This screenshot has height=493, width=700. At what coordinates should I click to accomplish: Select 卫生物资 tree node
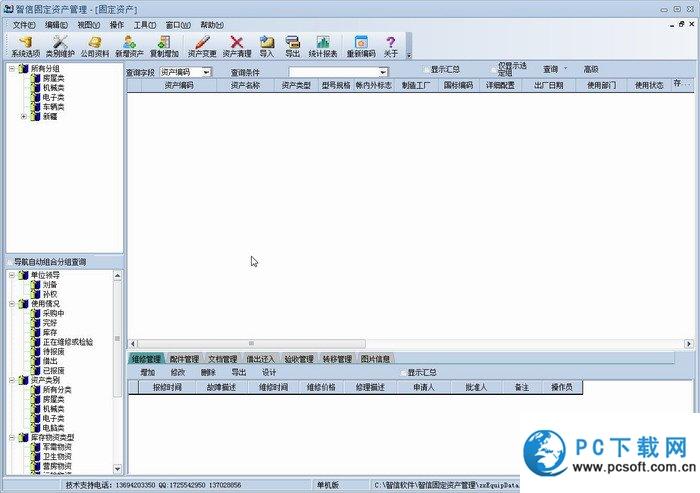(x=57, y=456)
